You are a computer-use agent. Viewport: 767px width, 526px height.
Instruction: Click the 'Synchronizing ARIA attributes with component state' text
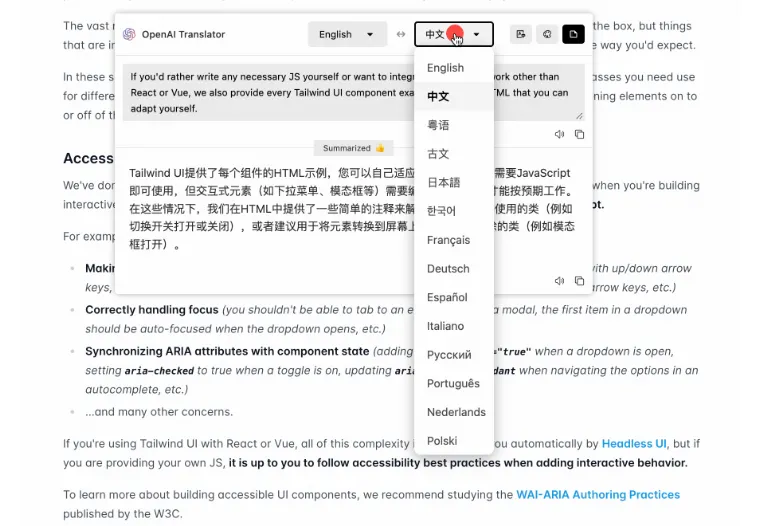pyautogui.click(x=227, y=351)
